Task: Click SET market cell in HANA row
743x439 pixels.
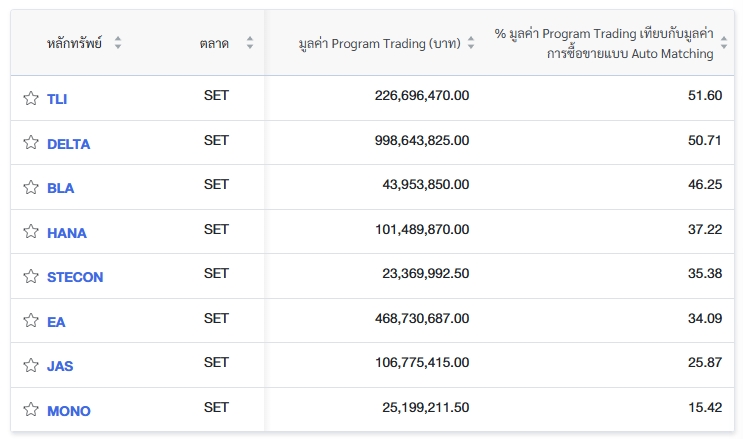Action: point(216,229)
